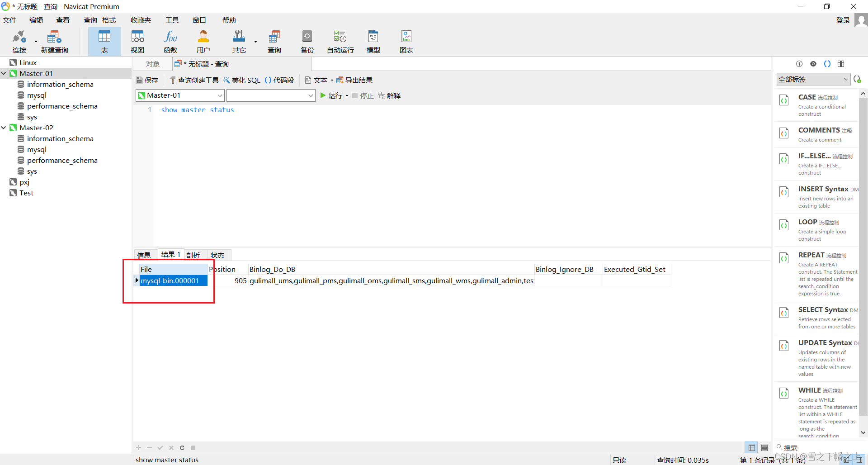Screen dimensions: 868x465
Task: Open the 文本 text dropdown arrow
Action: [x=332, y=81]
